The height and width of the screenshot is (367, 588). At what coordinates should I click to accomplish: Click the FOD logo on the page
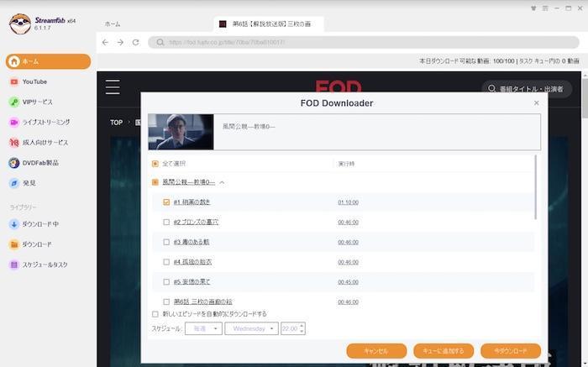pyautogui.click(x=339, y=87)
